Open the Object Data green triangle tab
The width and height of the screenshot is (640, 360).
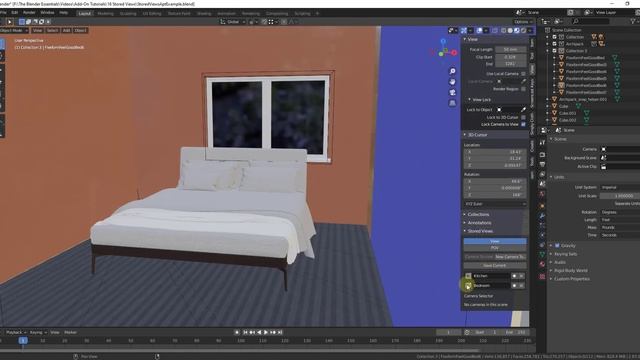click(x=542, y=254)
